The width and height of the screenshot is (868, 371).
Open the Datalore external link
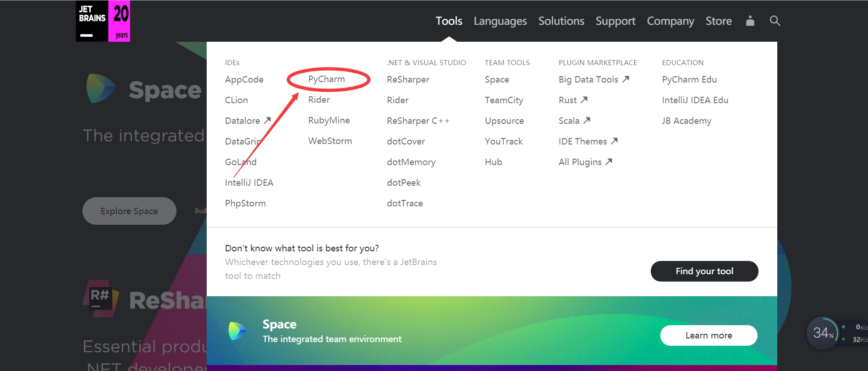tap(248, 121)
